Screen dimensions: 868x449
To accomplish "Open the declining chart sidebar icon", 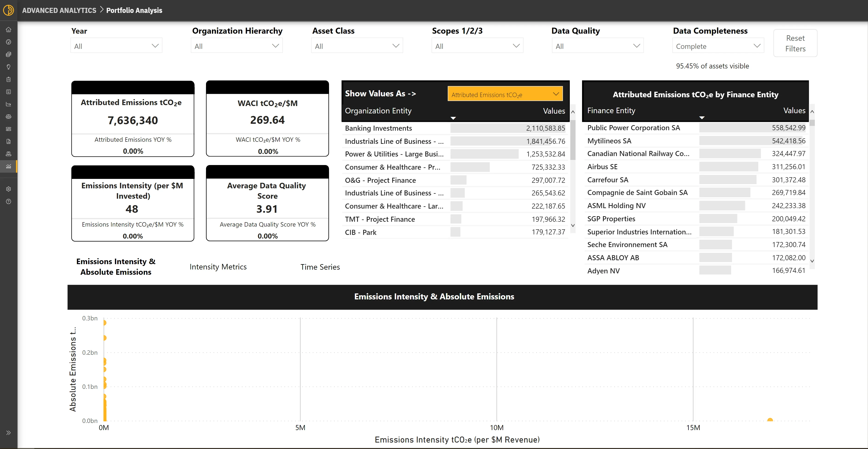I will [9, 104].
